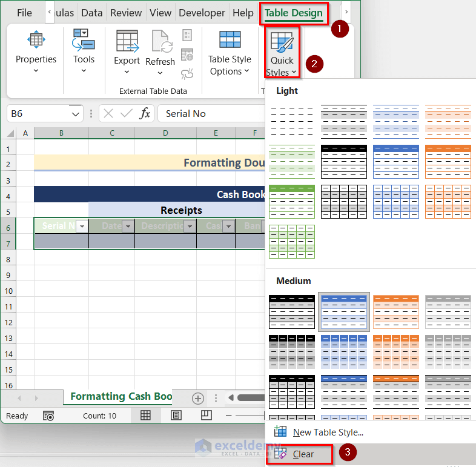
Task: Click the Unlink table icon
Action: pyautogui.click(x=187, y=74)
